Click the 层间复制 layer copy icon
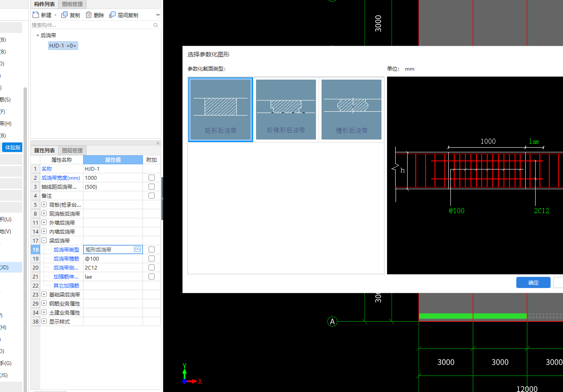Viewport: 563px width, 392px height. 113,15
